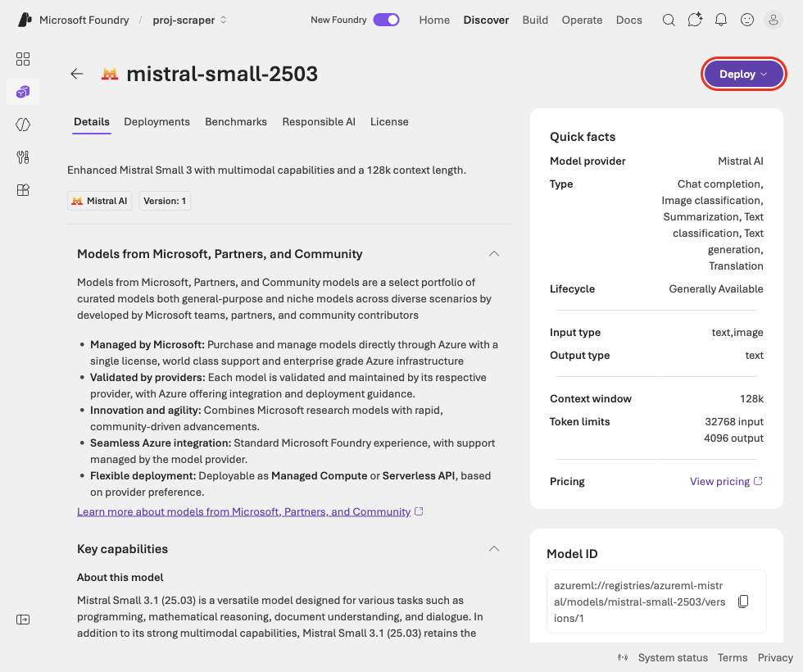This screenshot has height=672, width=803.
Task: Click the 128k context window value
Action: pos(752,398)
